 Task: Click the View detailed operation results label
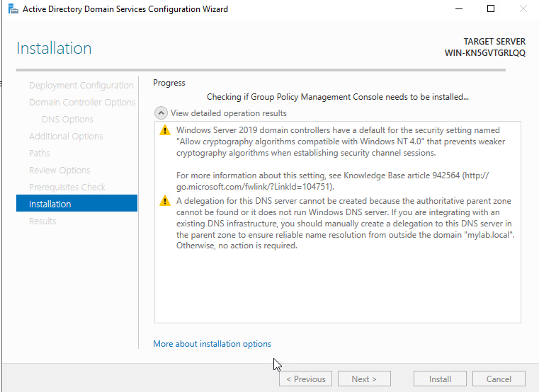229,113
